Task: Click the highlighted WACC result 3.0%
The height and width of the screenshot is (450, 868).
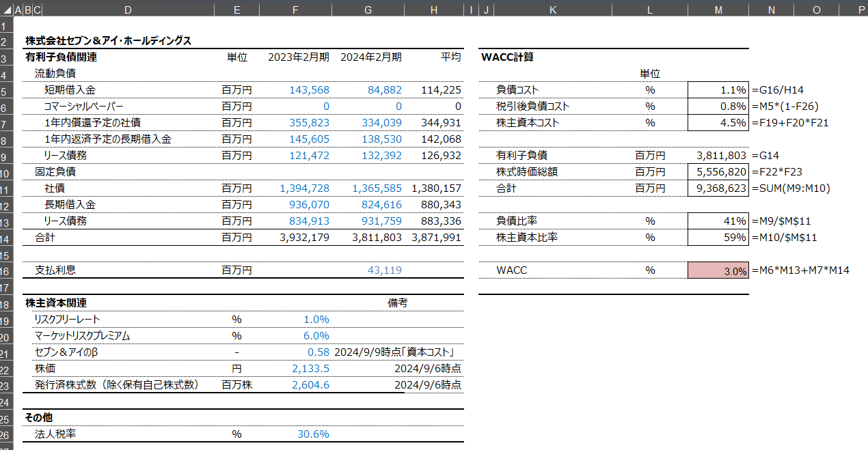Action: coord(718,270)
